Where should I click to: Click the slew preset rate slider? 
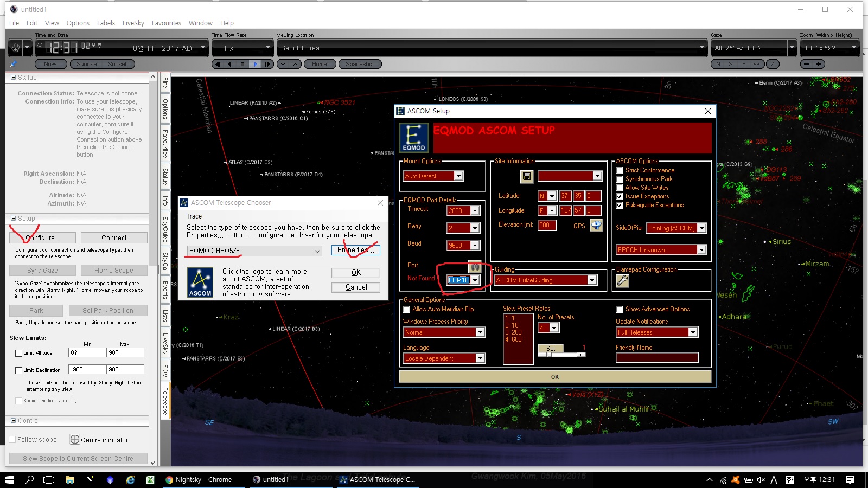coord(561,355)
